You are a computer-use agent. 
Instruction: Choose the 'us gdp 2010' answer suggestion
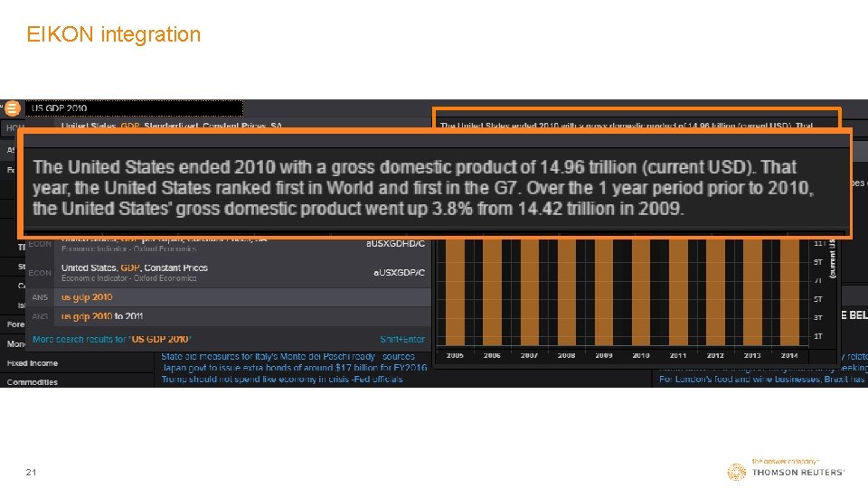(228, 297)
